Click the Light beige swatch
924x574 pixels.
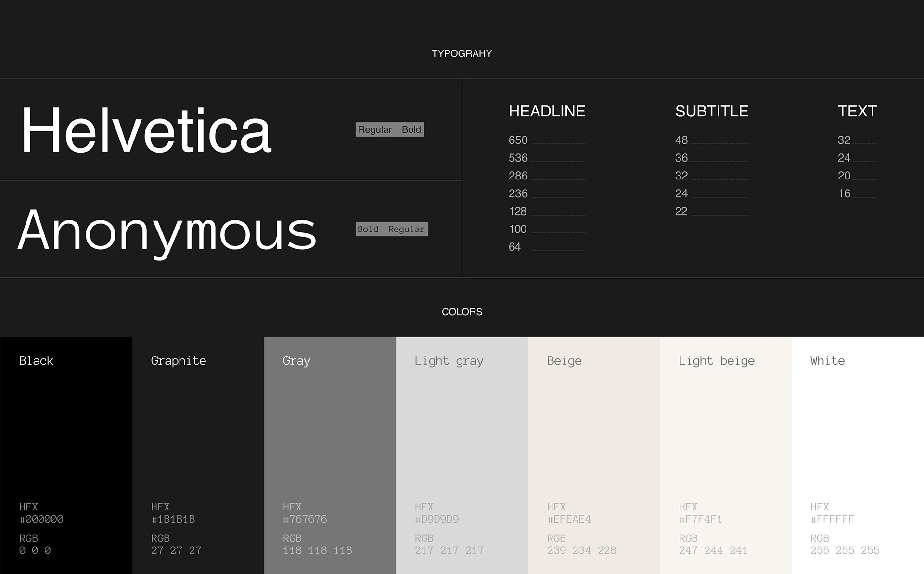(x=726, y=433)
